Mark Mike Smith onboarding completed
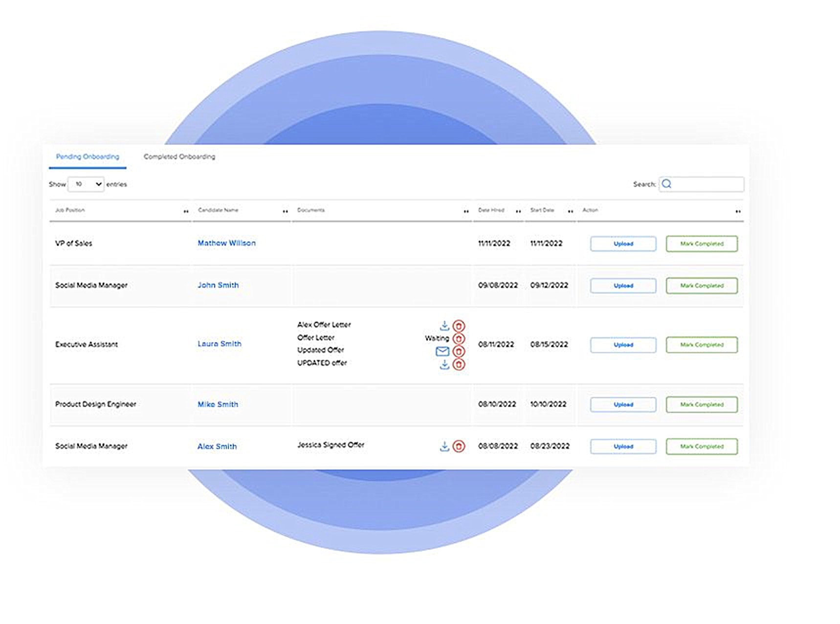The width and height of the screenshot is (840, 624). coord(702,404)
